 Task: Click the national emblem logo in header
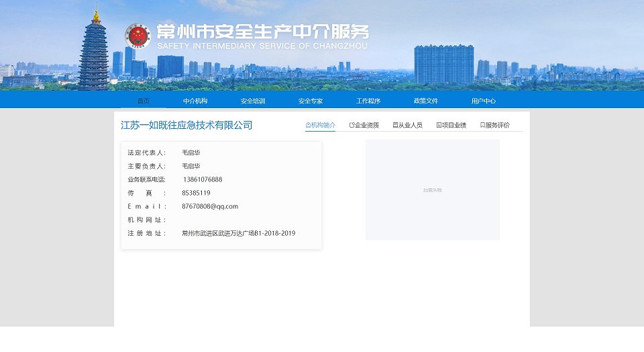click(x=138, y=36)
